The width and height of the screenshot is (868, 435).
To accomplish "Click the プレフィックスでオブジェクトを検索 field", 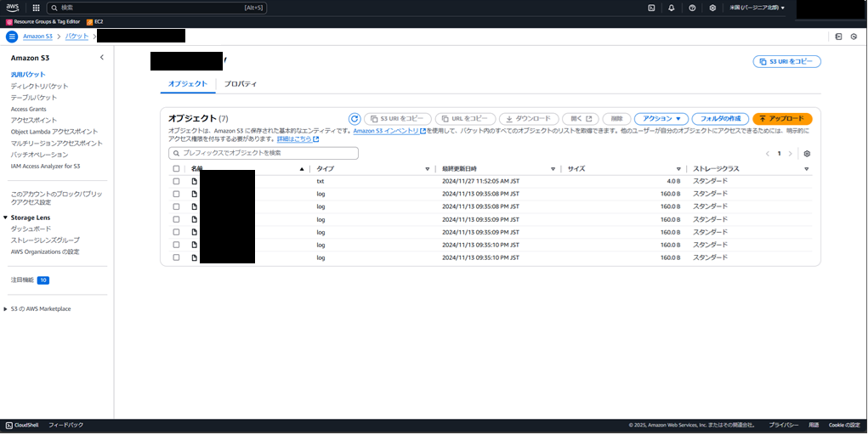I will click(264, 153).
